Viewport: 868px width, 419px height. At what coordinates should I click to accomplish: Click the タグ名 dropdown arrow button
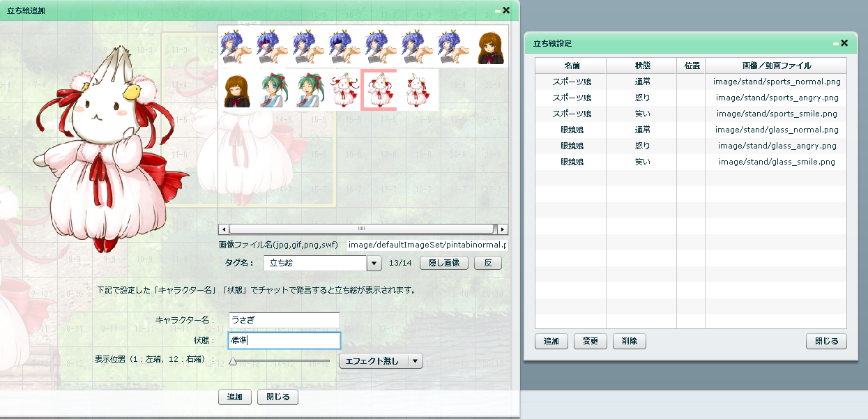[x=374, y=263]
